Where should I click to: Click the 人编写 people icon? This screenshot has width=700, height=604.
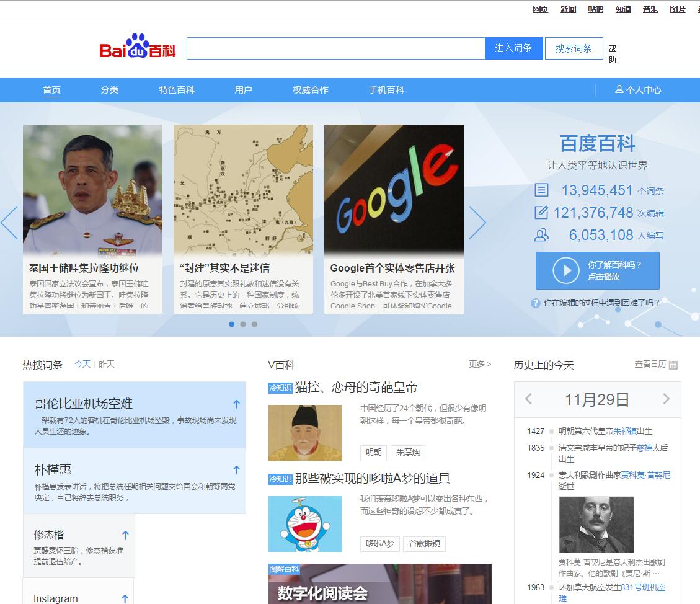[x=541, y=234]
